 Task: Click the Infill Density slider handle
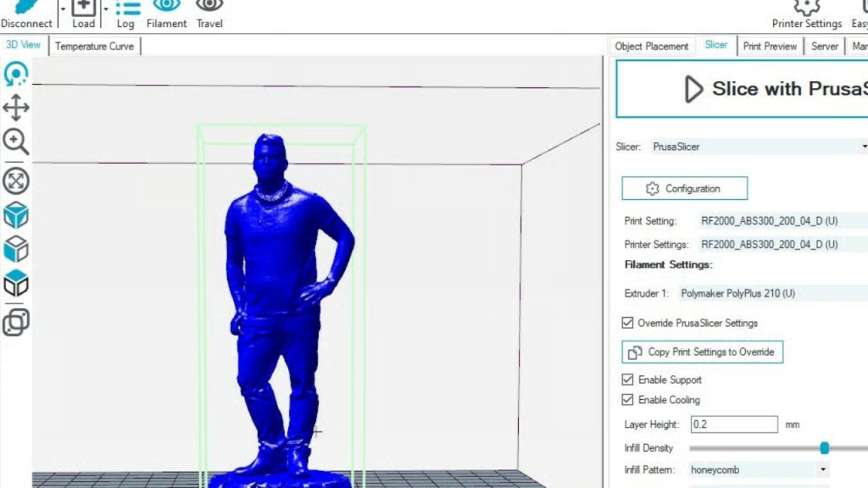824,448
